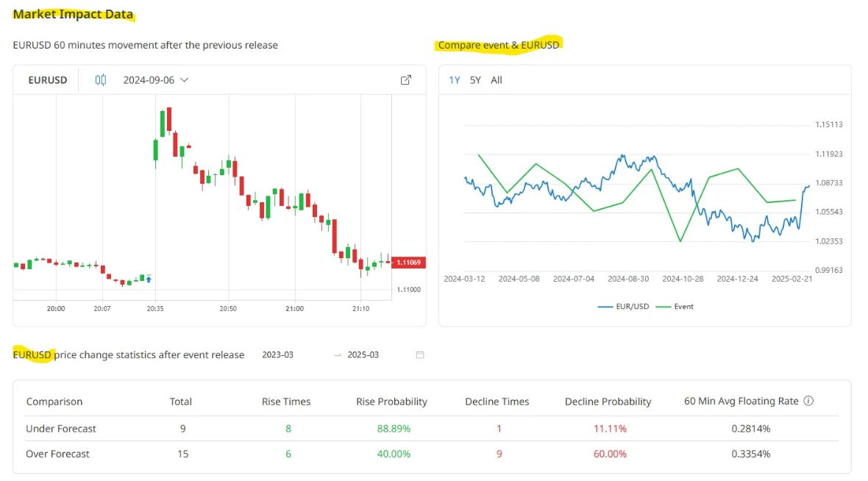The height and width of the screenshot is (481, 868).
Task: Select the Under Forecast table row
Action: click(x=432, y=429)
